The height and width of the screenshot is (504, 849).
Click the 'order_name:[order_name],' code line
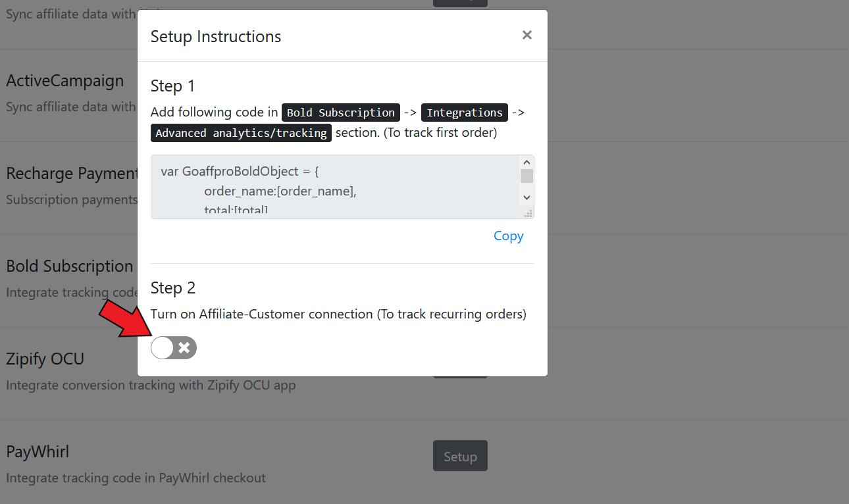pyautogui.click(x=280, y=191)
